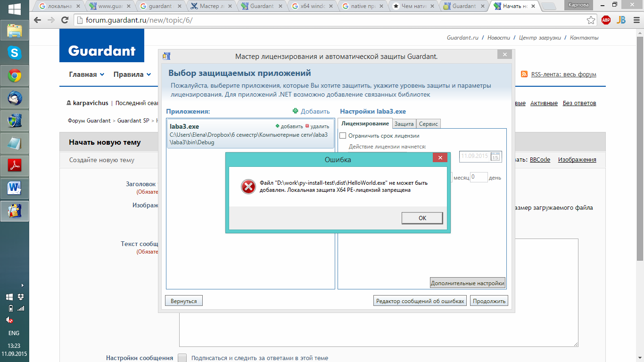Viewport: 644px width, 362px height.
Task: Enable the Ограничить срок лицензии checkbox
Action: tap(343, 136)
